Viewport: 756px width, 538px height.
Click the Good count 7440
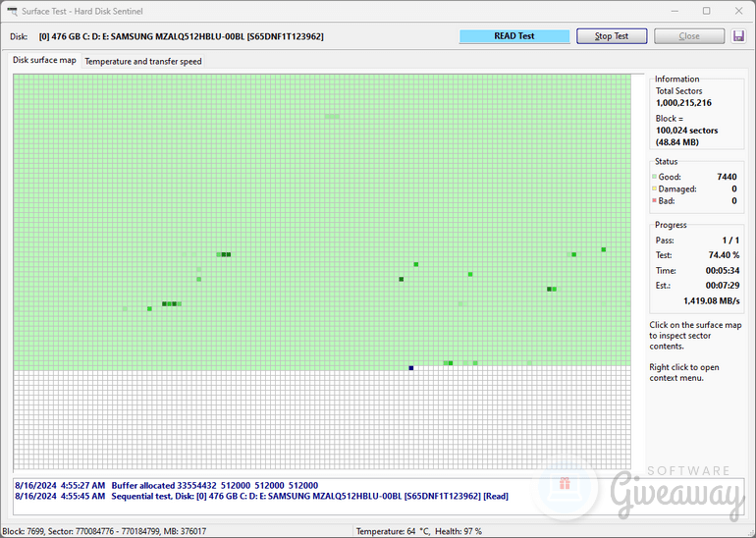pyautogui.click(x=727, y=177)
